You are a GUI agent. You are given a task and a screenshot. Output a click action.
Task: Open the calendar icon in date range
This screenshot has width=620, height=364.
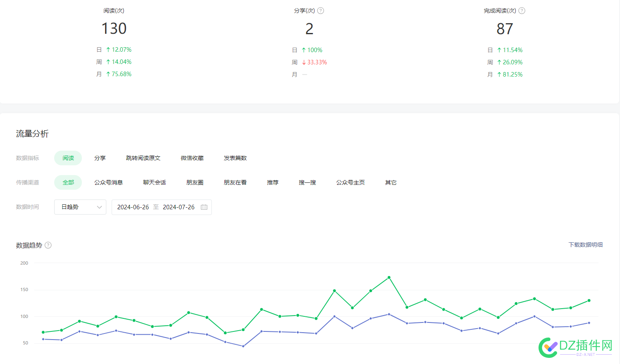tap(204, 207)
